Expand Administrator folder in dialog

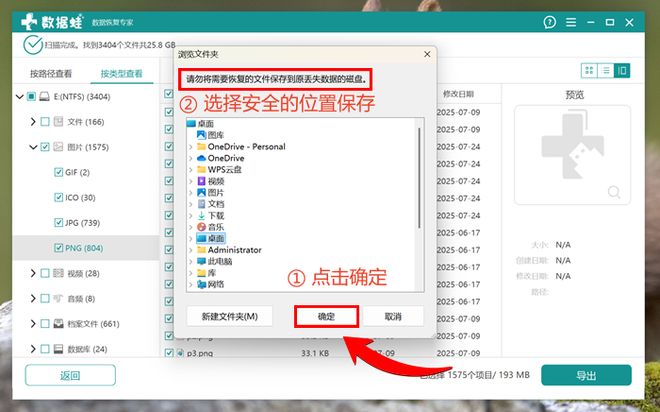coord(191,250)
